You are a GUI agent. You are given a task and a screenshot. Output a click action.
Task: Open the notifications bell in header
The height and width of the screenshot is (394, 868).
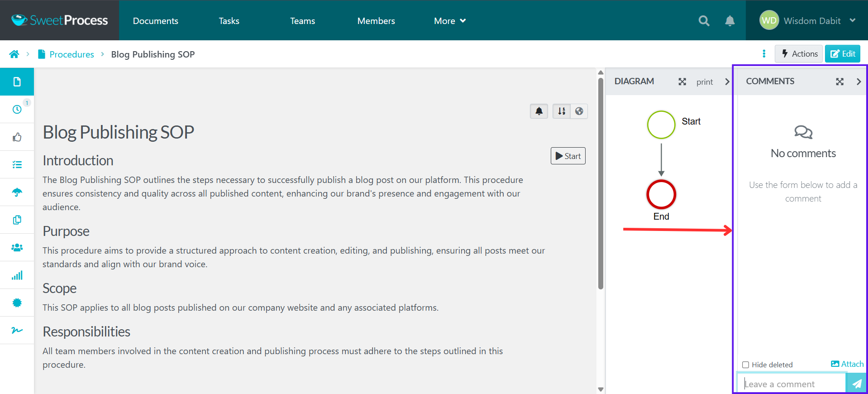tap(730, 21)
